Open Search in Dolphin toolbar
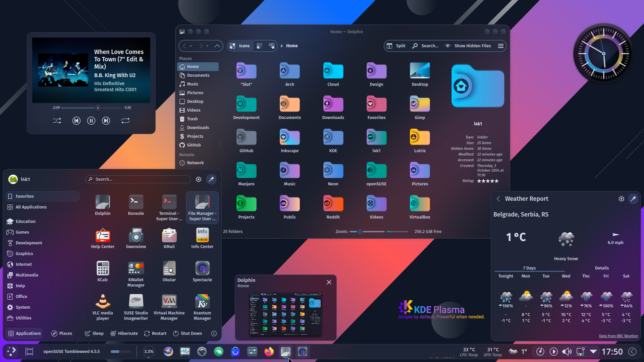 pyautogui.click(x=425, y=46)
